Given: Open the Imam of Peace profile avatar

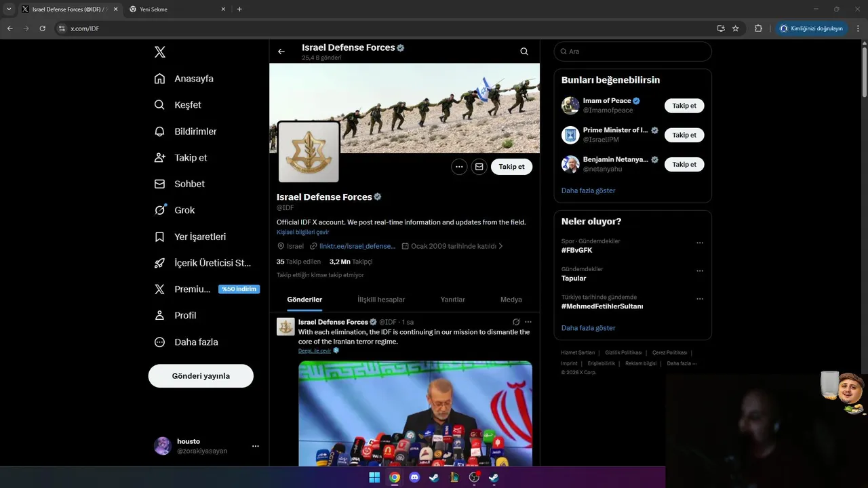Looking at the screenshot, I should pyautogui.click(x=570, y=106).
